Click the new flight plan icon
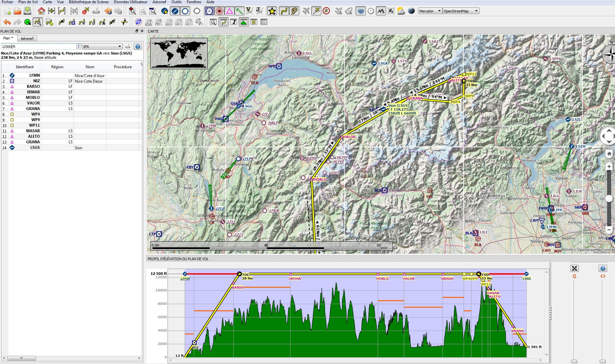 [x=7, y=11]
